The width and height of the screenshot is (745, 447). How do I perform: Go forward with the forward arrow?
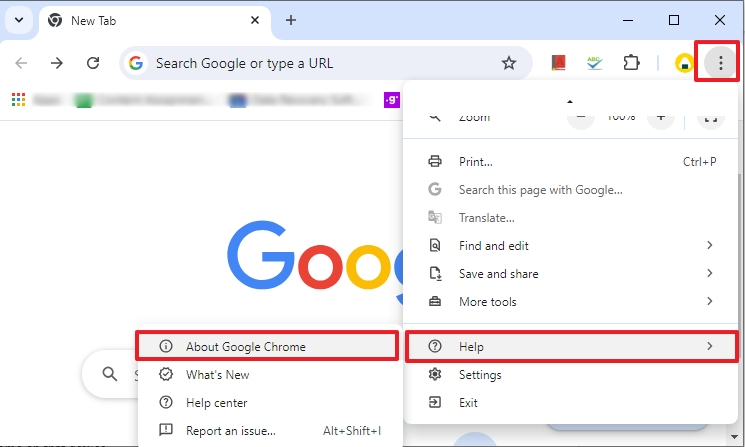pos(57,63)
